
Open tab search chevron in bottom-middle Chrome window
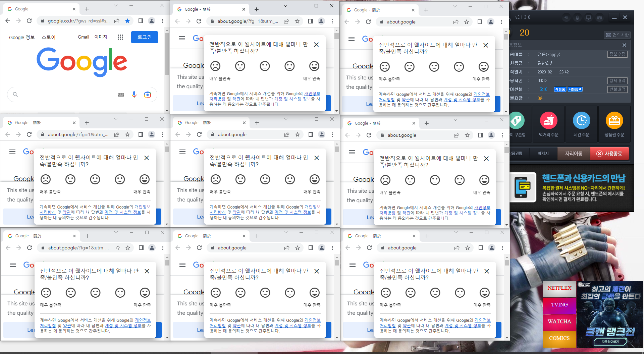286,232
